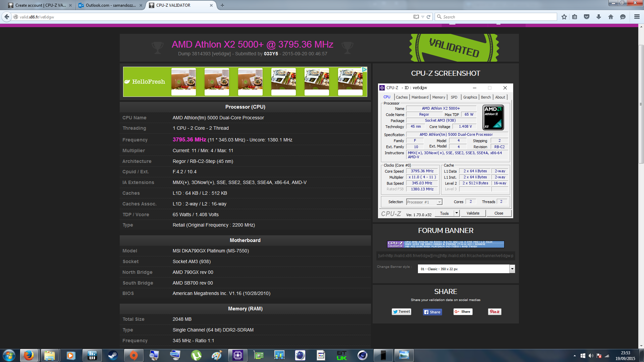644x362 pixels.
Task: Select the Caches tab in CPU-Z screenshot
Action: 402,97
